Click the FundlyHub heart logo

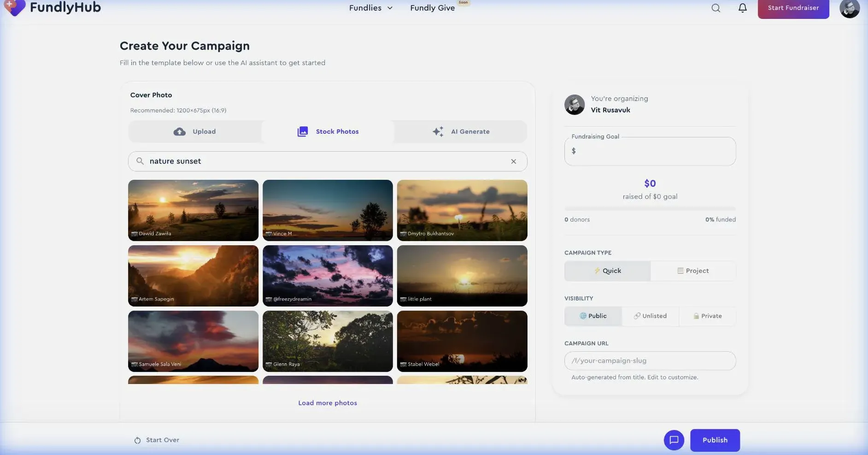coord(15,7)
